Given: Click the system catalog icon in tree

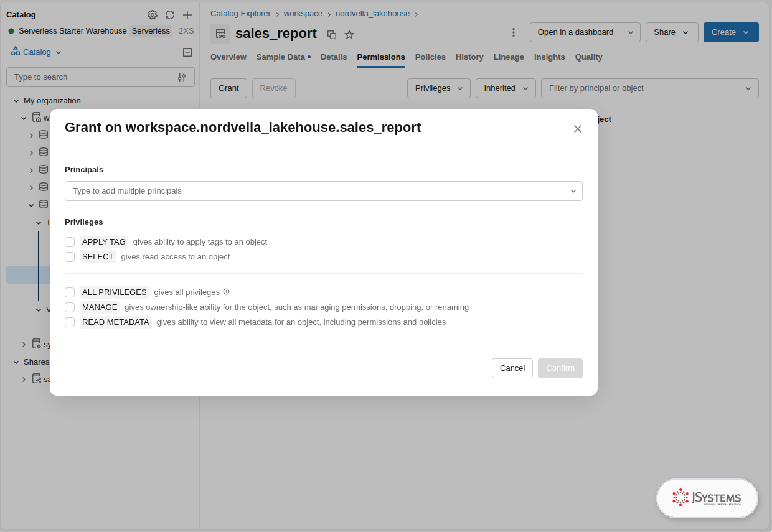Looking at the screenshot, I should [x=37, y=344].
